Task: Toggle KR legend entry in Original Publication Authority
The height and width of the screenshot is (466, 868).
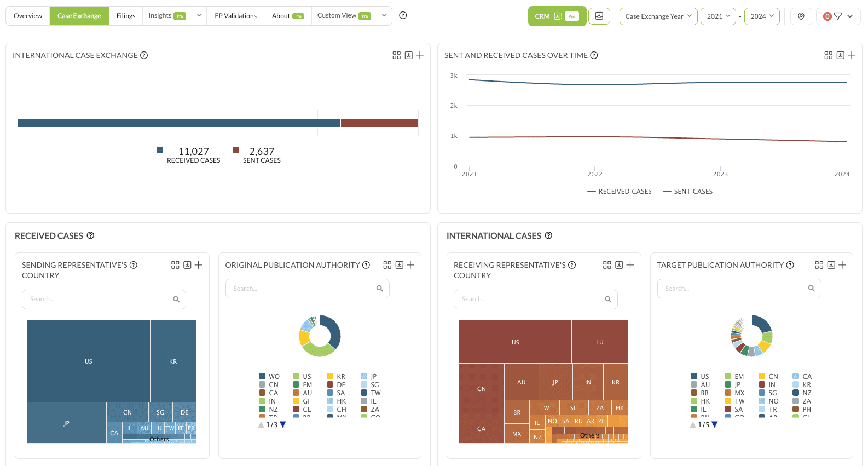Action: (336, 377)
